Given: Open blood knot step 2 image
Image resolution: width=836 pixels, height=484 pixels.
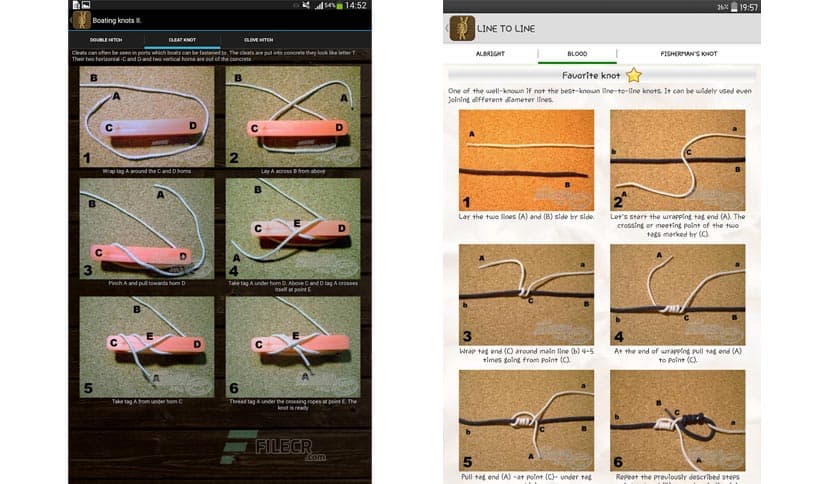Looking at the screenshot, I should (x=678, y=160).
